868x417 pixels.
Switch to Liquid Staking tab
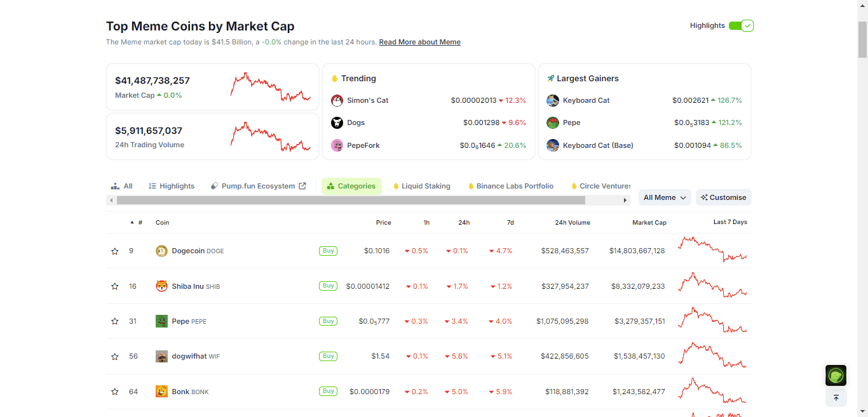click(422, 186)
